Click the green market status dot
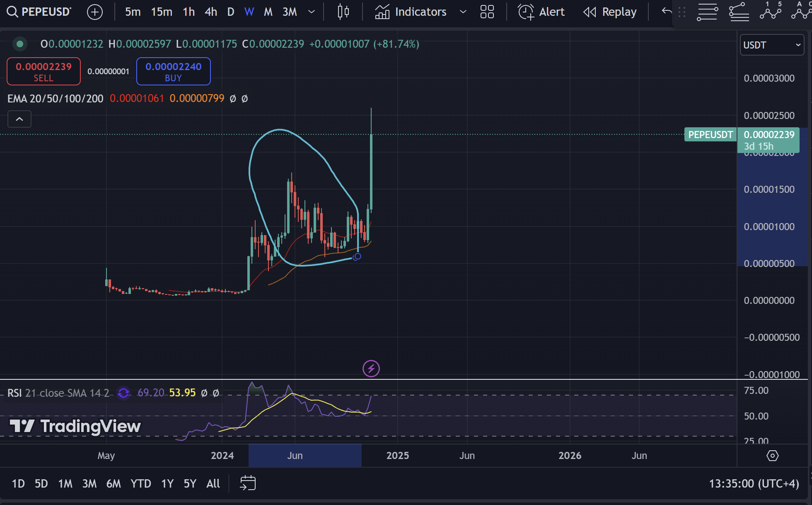The image size is (812, 505). pyautogui.click(x=19, y=44)
